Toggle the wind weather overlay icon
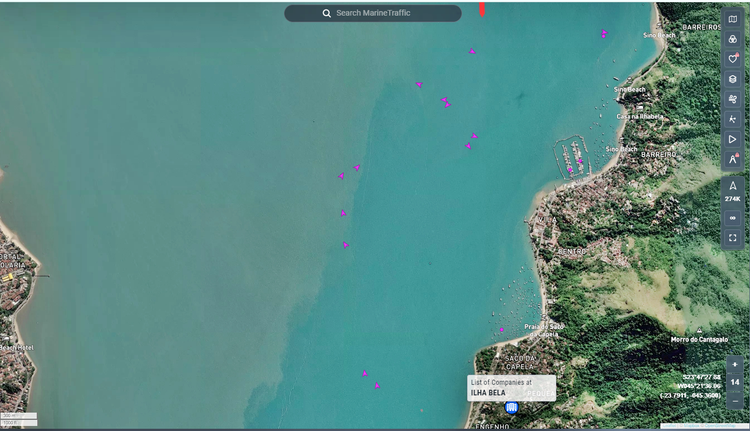This screenshot has height=431, width=750. pyautogui.click(x=733, y=99)
